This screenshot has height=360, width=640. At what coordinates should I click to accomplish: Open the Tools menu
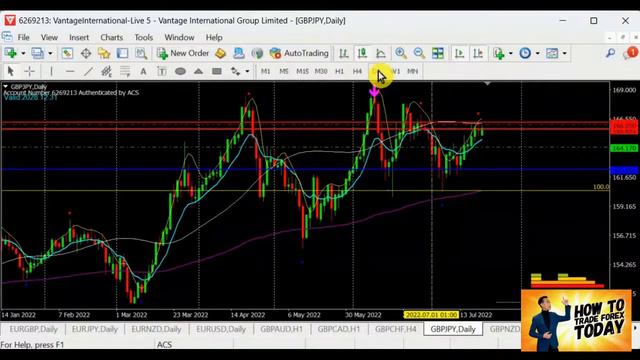tap(144, 37)
